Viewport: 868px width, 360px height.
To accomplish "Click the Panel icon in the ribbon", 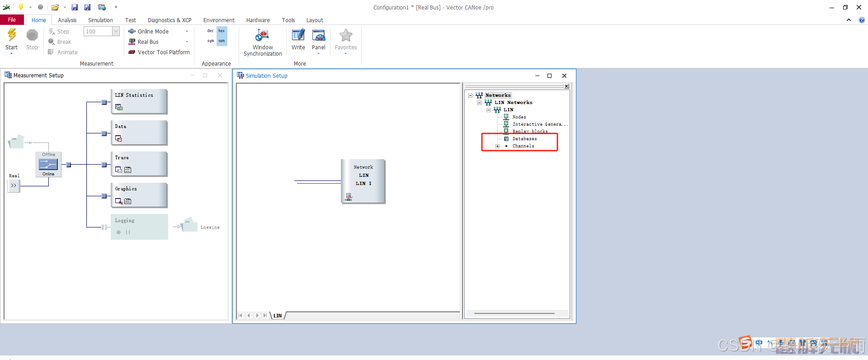I will coord(319,35).
